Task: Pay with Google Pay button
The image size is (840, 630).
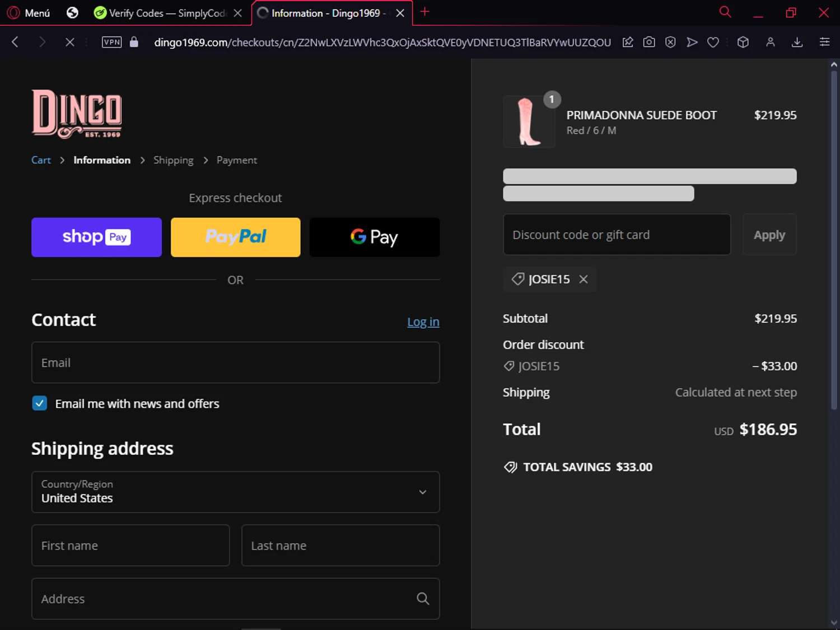Action: (x=375, y=237)
